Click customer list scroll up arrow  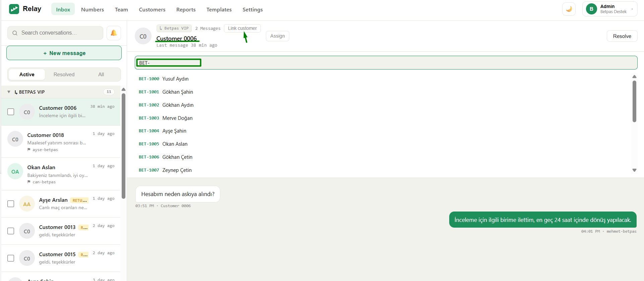click(x=634, y=77)
